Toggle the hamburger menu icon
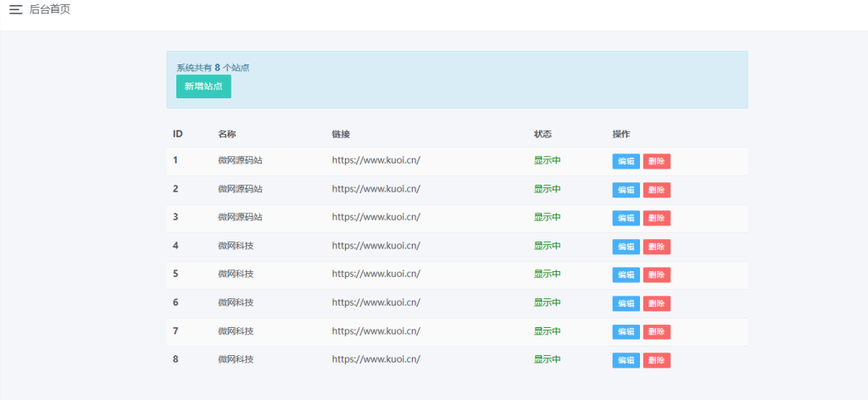 [x=15, y=9]
